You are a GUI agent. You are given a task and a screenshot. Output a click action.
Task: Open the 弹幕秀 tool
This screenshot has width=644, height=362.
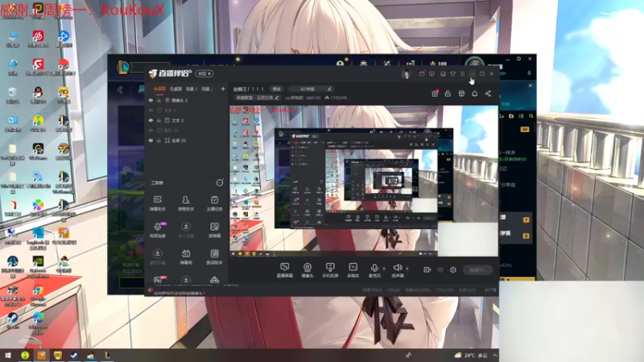click(x=186, y=257)
